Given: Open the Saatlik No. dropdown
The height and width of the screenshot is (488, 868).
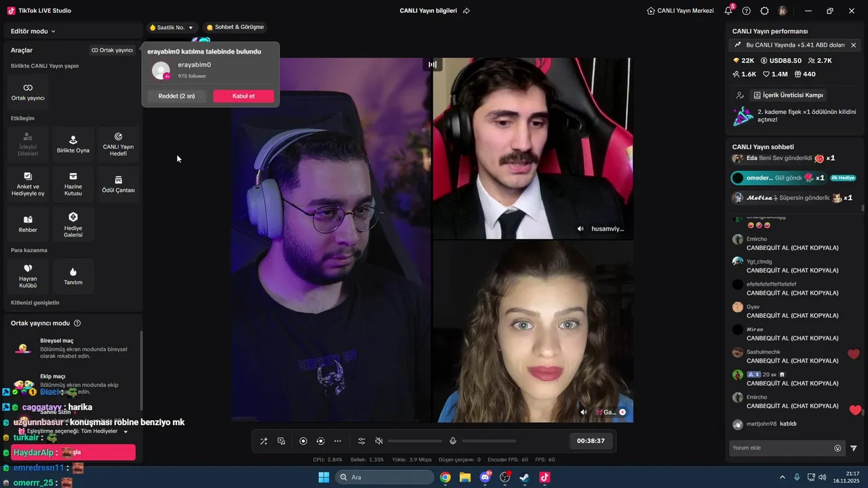Looking at the screenshot, I should coord(172,28).
